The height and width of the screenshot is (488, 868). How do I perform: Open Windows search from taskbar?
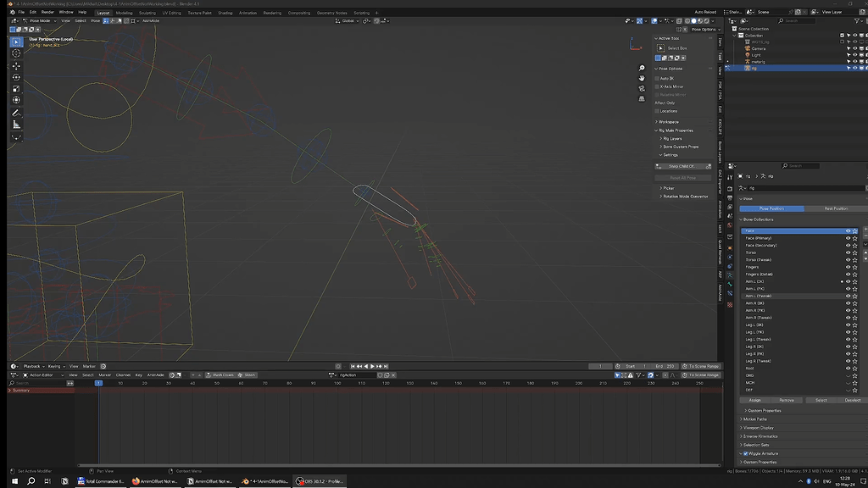[x=31, y=481]
